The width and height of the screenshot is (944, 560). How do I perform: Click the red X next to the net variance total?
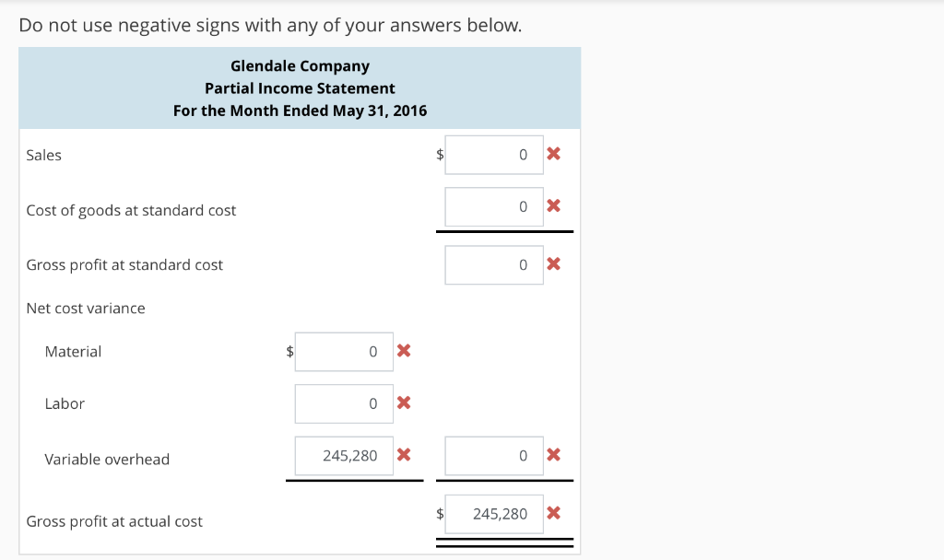[553, 455]
